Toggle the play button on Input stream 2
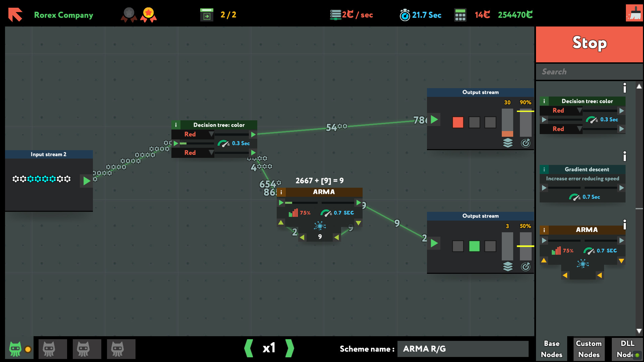Viewport: 644px width, 362px height. (x=87, y=180)
